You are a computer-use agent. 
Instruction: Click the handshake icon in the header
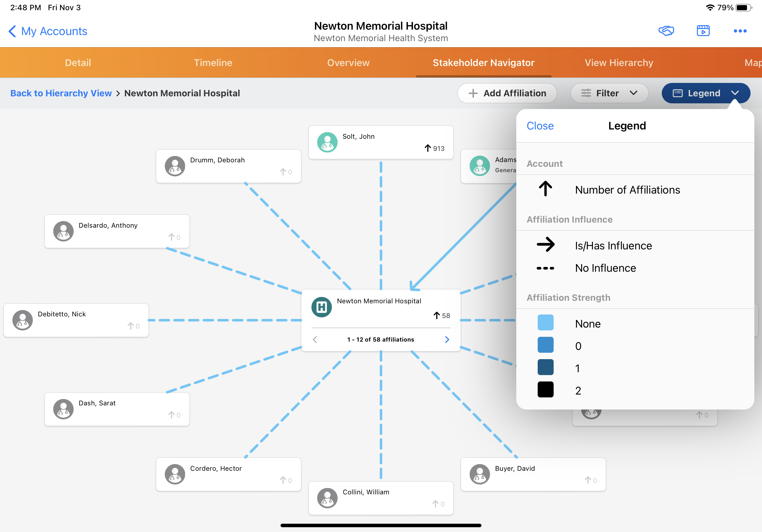point(666,31)
